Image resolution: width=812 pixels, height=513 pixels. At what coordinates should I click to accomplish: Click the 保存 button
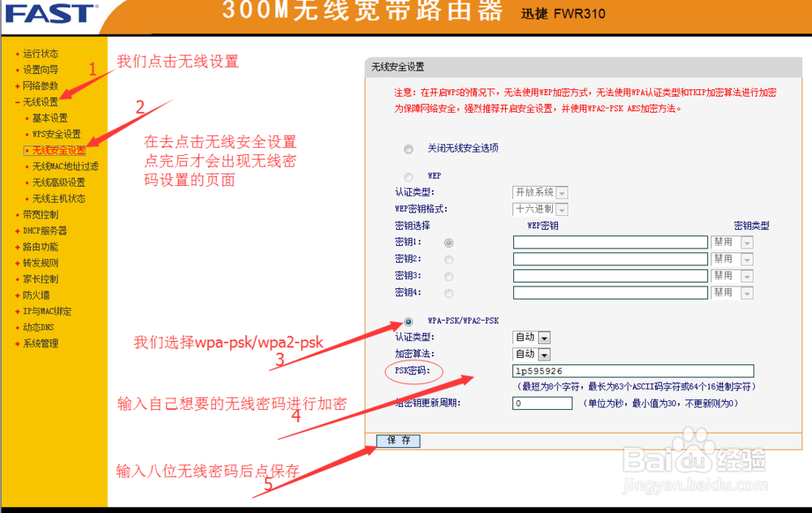(398, 441)
